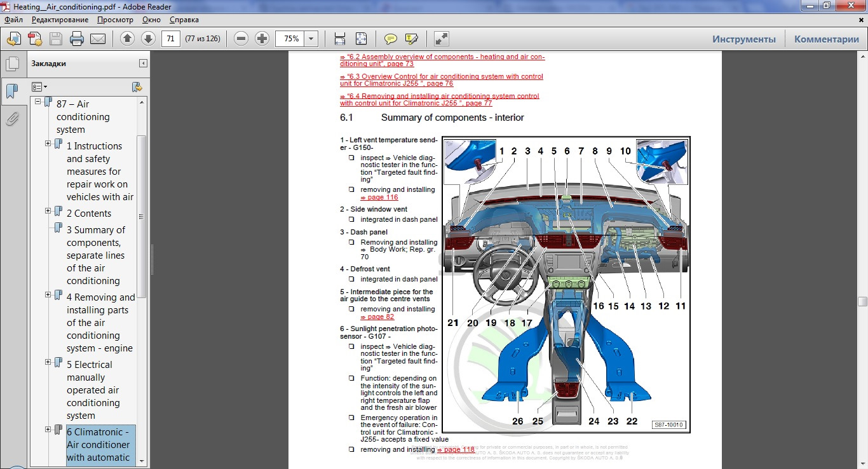This screenshot has width=868, height=469.
Task: Fit page to window width icon
Action: coord(340,39)
